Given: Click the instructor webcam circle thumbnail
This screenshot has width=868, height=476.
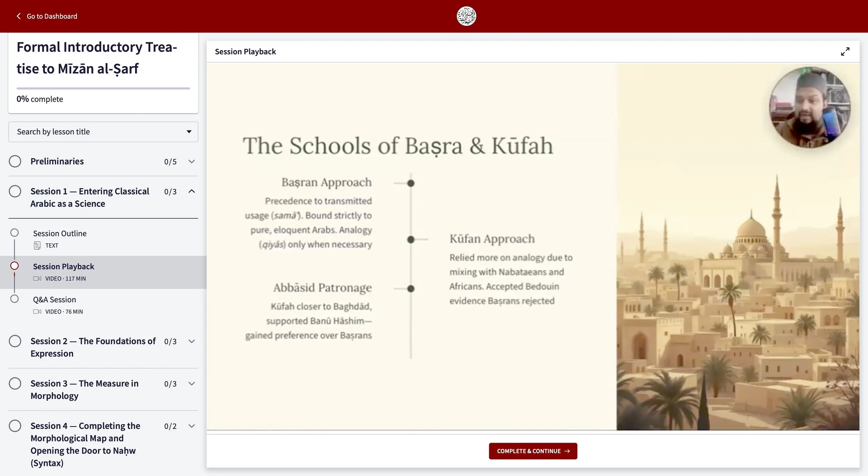Looking at the screenshot, I should (x=810, y=108).
